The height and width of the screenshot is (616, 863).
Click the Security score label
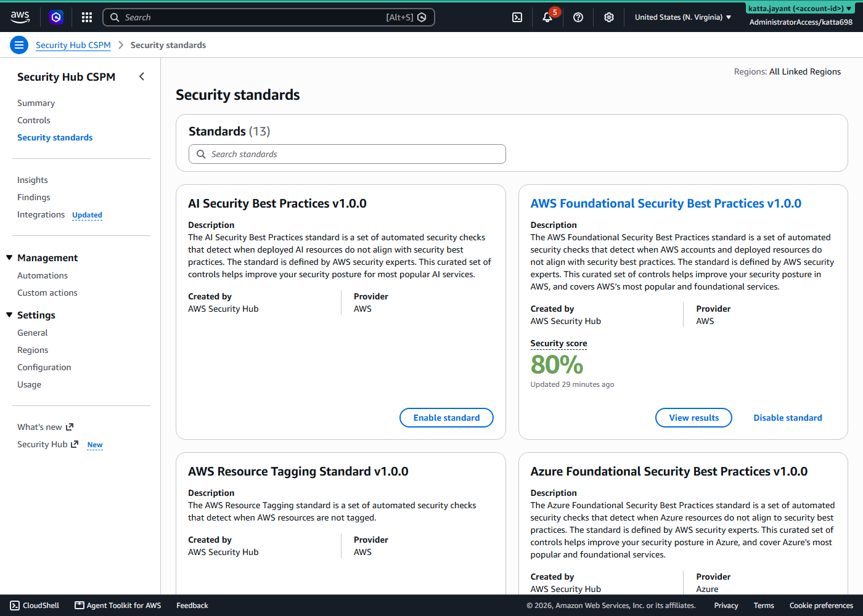point(558,343)
